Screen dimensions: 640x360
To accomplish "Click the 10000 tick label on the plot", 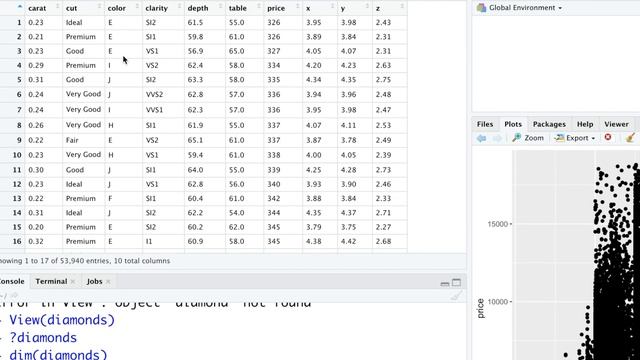I will (497, 302).
